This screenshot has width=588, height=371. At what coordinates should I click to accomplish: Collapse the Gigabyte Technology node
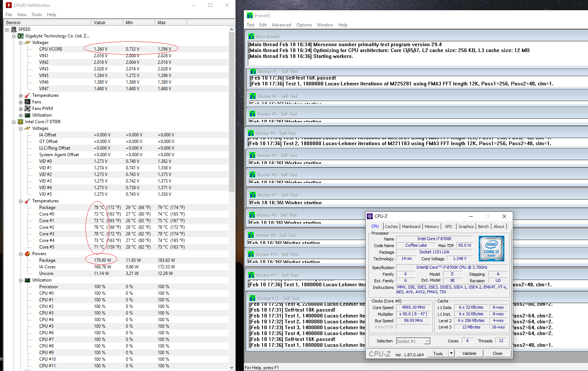14,36
